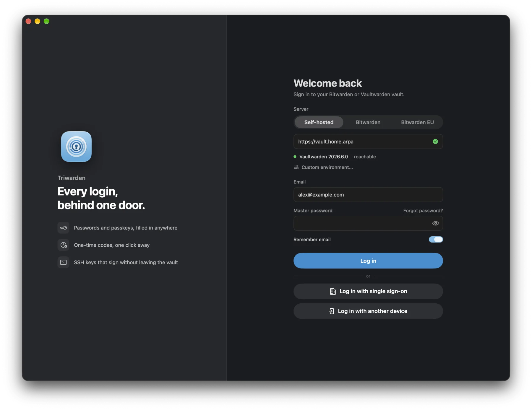532x410 pixels.
Task: Click the Email input field
Action: tap(368, 195)
